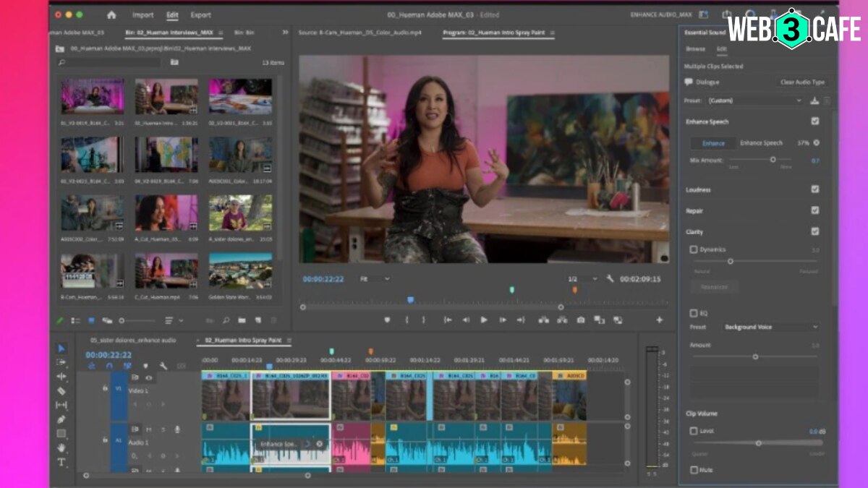Enable the Dynamics checkbox in Essential Sound
This screenshot has width=868, height=488.
pyautogui.click(x=692, y=249)
